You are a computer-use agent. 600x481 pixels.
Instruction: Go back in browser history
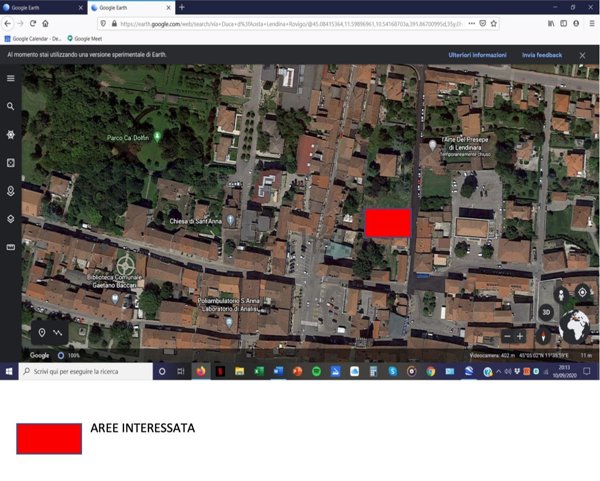tap(8, 24)
